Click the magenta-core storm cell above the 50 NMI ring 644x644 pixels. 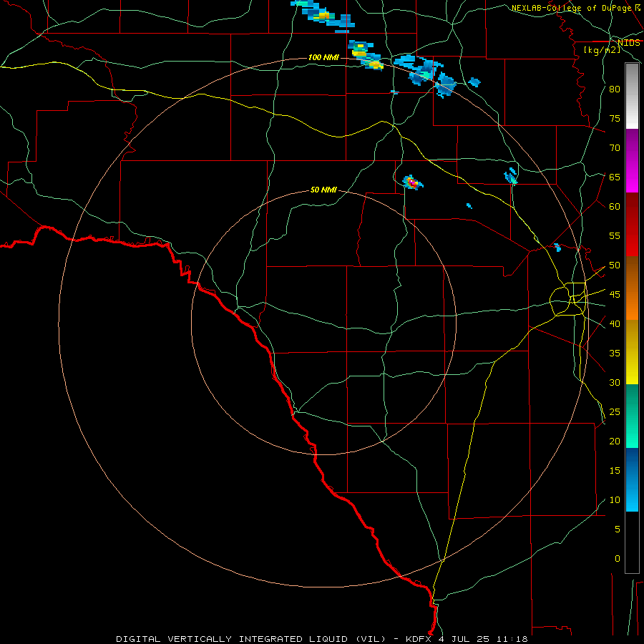pos(412,182)
